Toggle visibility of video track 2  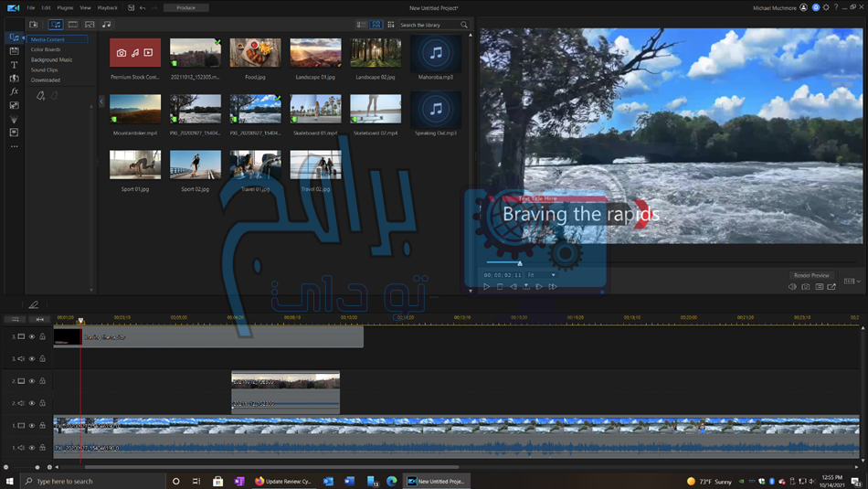(x=32, y=381)
